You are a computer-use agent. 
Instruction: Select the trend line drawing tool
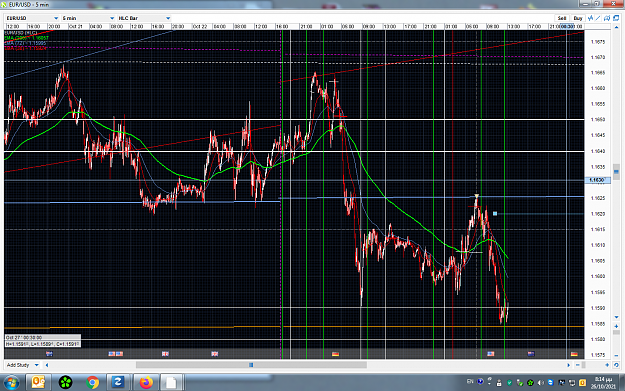point(598,18)
